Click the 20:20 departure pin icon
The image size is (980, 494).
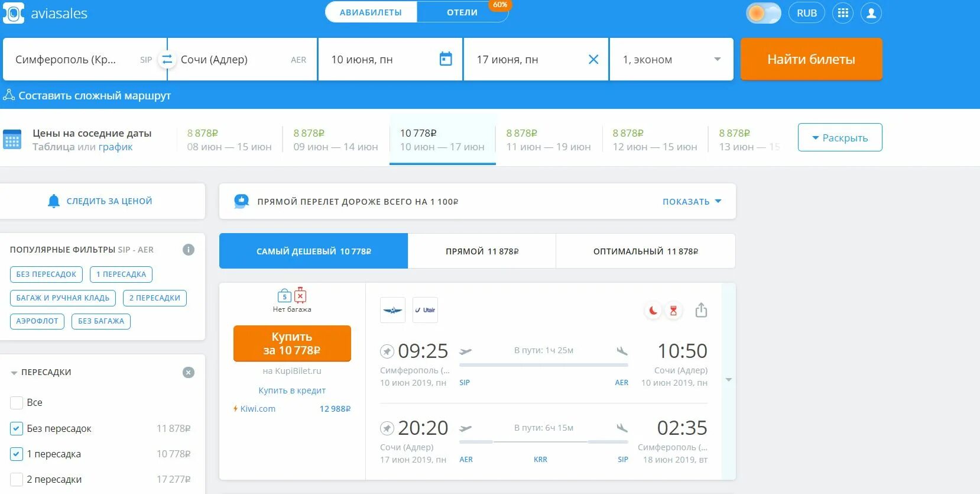pos(387,428)
